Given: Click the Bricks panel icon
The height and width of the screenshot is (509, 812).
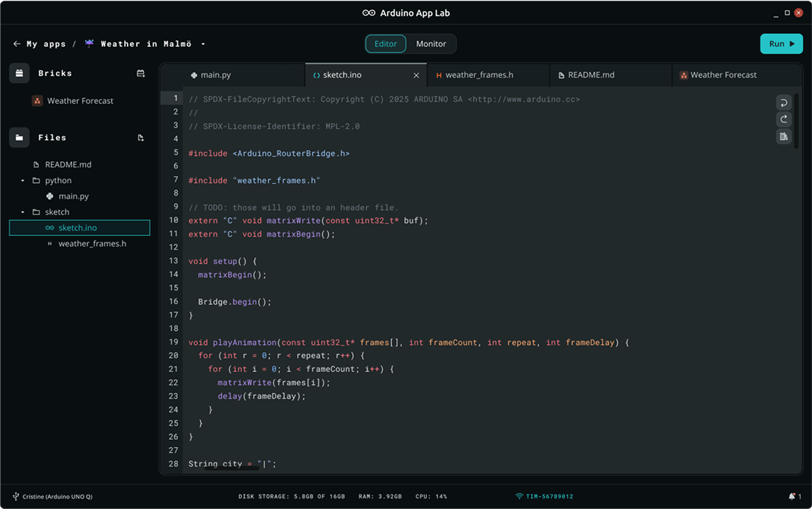Looking at the screenshot, I should click(x=20, y=73).
